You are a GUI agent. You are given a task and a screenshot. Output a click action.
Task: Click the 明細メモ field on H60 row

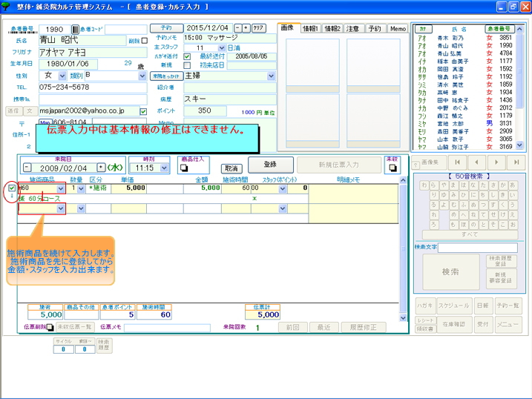point(353,194)
